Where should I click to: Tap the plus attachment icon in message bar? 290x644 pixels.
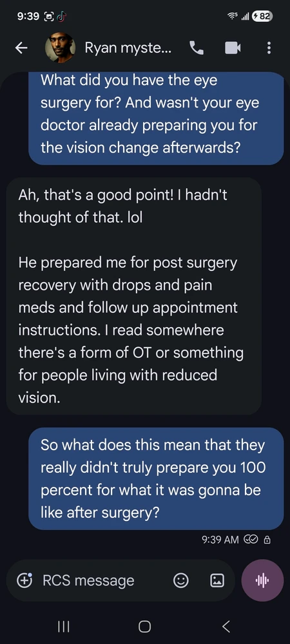click(x=24, y=580)
